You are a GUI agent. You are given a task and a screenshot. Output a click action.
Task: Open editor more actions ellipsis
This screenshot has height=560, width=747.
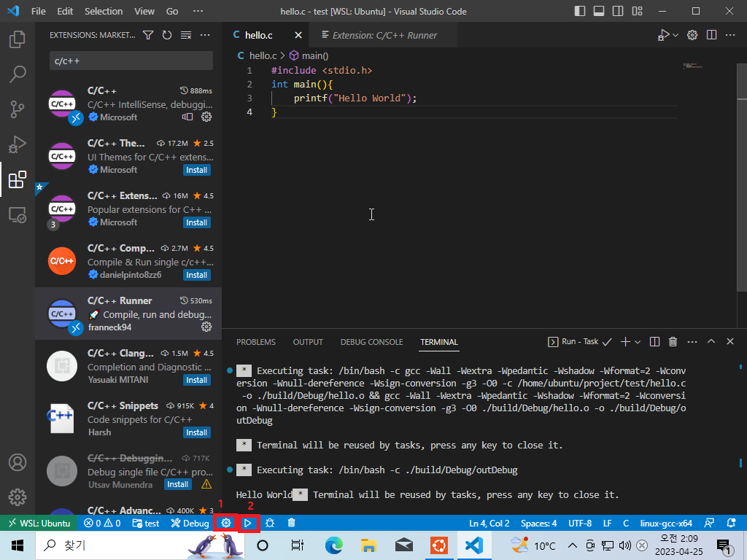tap(729, 35)
